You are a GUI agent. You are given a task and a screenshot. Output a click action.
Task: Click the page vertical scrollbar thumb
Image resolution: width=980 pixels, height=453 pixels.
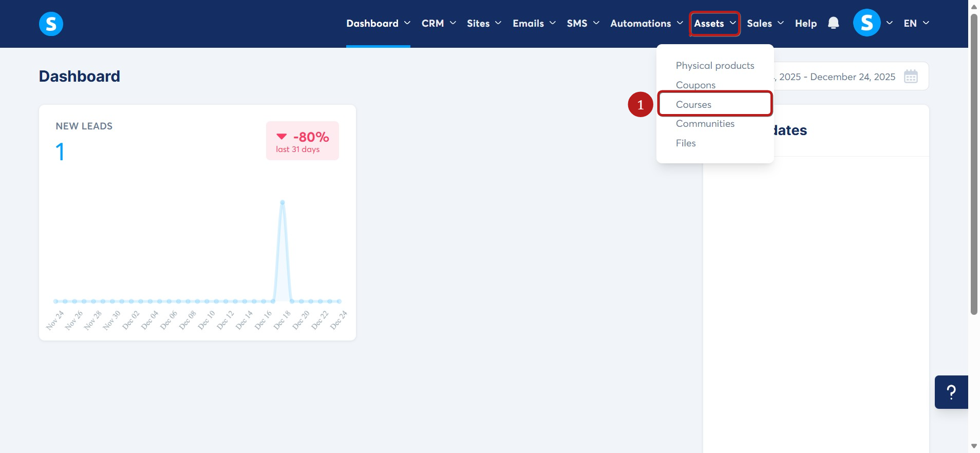pos(974,164)
